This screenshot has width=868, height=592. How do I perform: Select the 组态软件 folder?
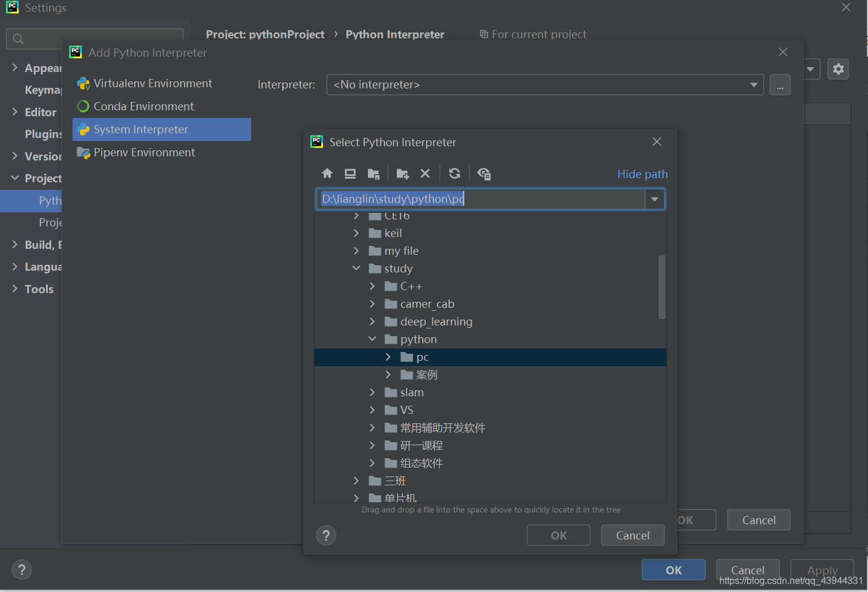[x=421, y=463]
